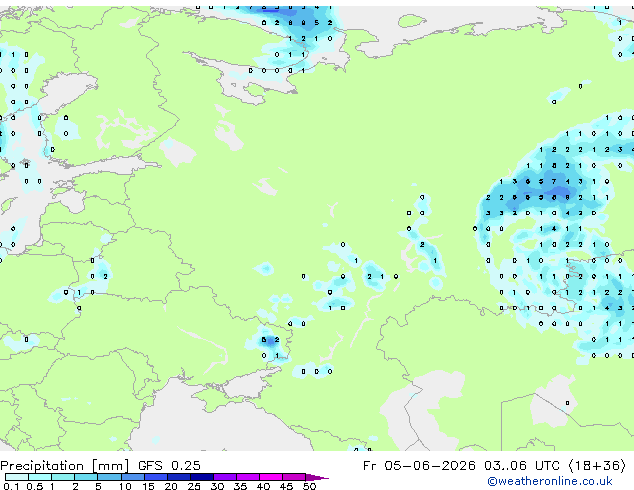Pick the 10–15 mm legend swatch
The height and width of the screenshot is (490, 634).
point(133,477)
